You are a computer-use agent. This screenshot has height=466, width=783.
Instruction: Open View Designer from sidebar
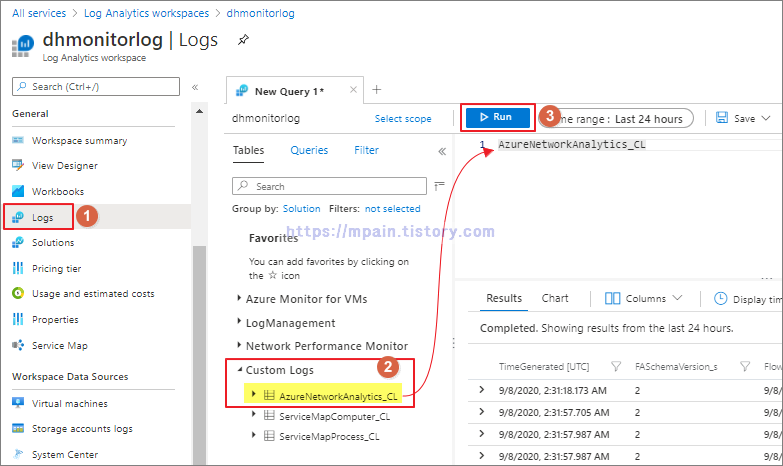(x=64, y=166)
